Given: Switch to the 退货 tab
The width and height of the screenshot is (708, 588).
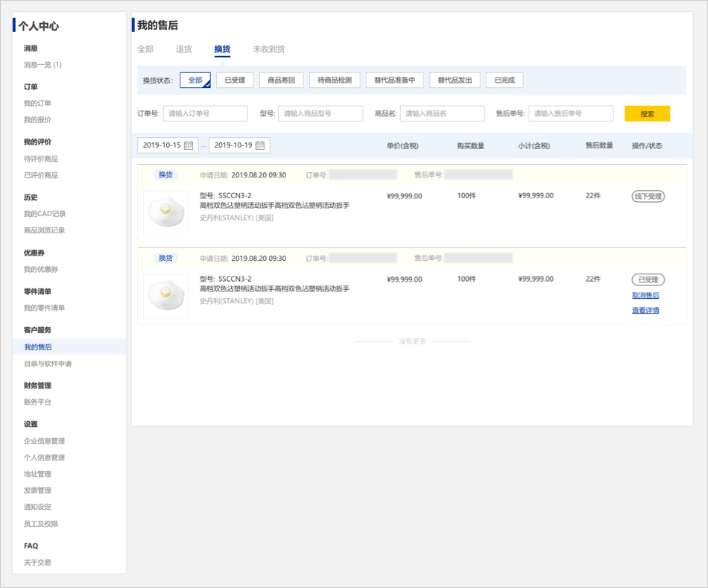Looking at the screenshot, I should pos(183,49).
